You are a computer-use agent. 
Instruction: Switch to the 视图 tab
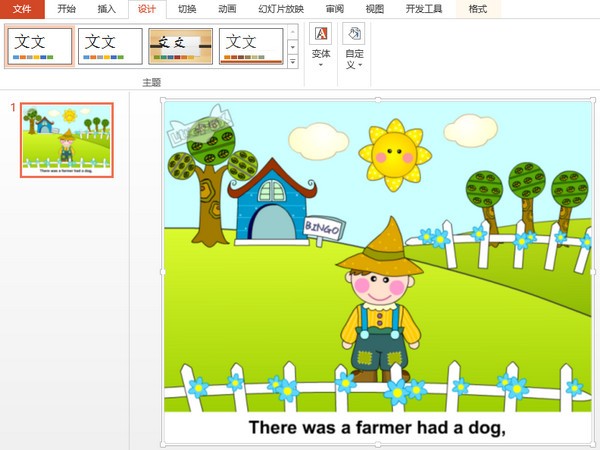point(375,9)
